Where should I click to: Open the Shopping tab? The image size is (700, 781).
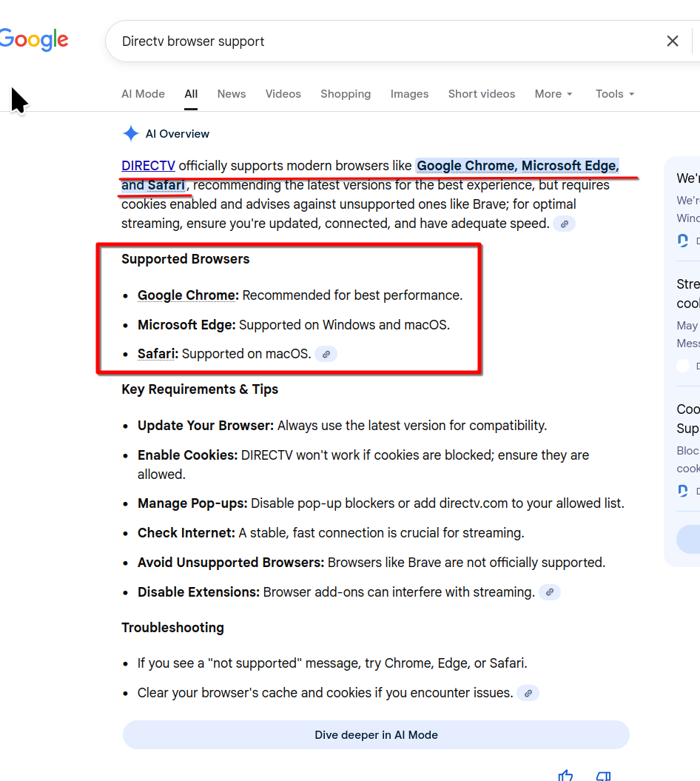click(x=346, y=94)
